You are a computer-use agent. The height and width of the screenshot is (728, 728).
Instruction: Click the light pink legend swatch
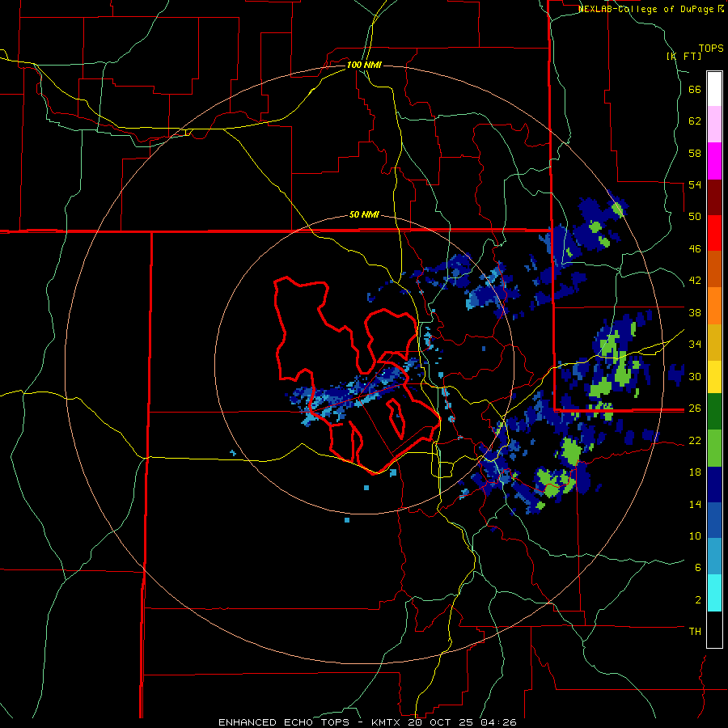(x=714, y=124)
